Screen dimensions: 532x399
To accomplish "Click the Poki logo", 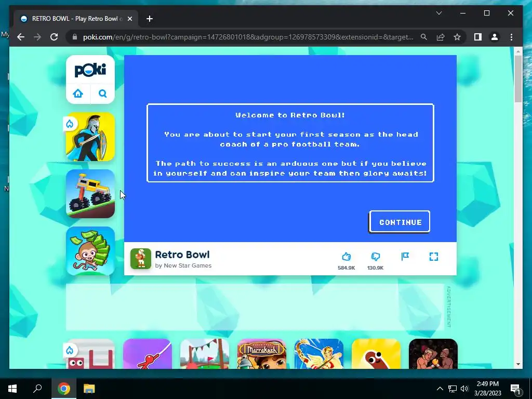I will pos(90,70).
